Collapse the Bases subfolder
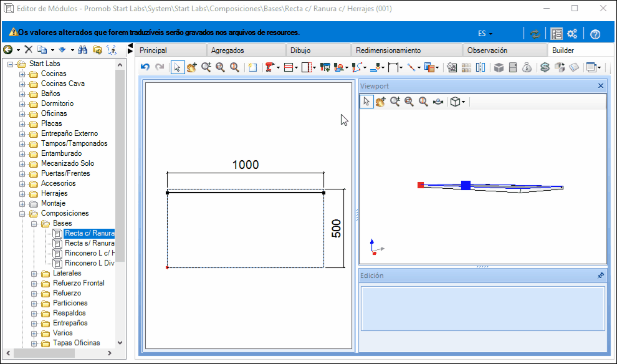 (x=34, y=224)
